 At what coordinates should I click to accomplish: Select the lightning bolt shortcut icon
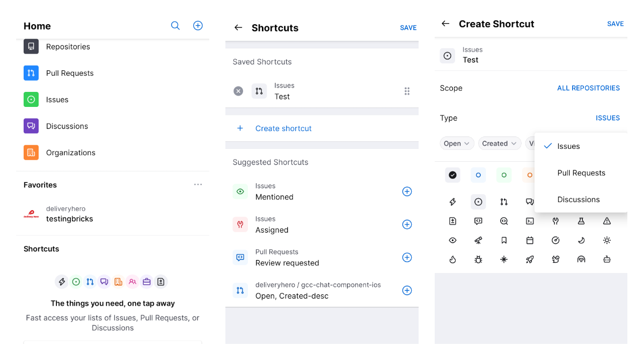452,201
